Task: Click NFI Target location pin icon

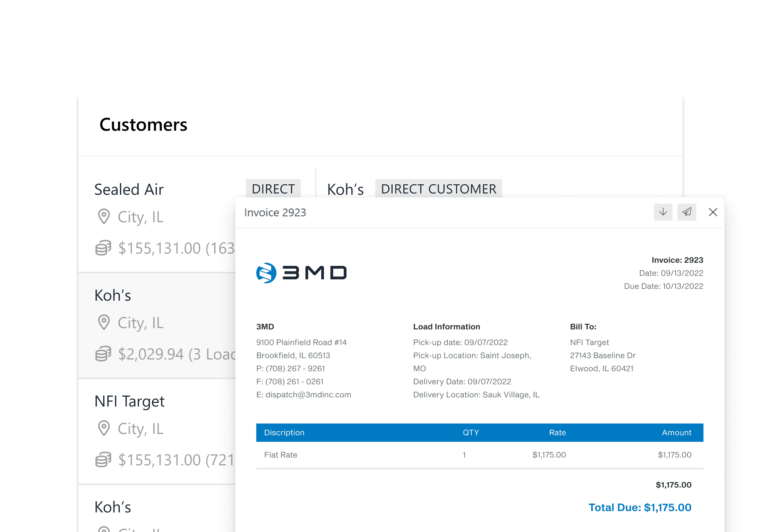Action: point(104,428)
